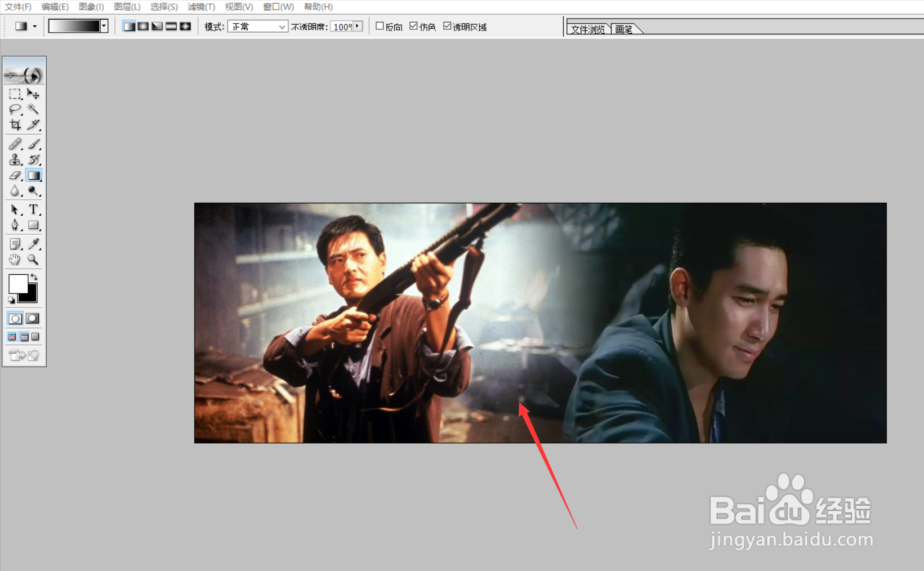The height and width of the screenshot is (571, 924).
Task: Select the Brush tool
Action: pyautogui.click(x=33, y=144)
